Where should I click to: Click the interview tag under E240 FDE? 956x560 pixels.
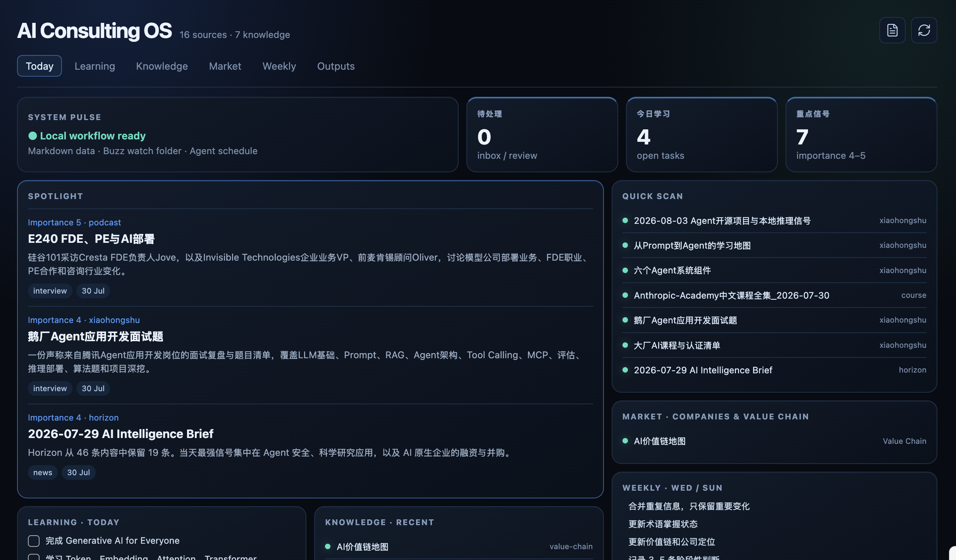pos(50,291)
